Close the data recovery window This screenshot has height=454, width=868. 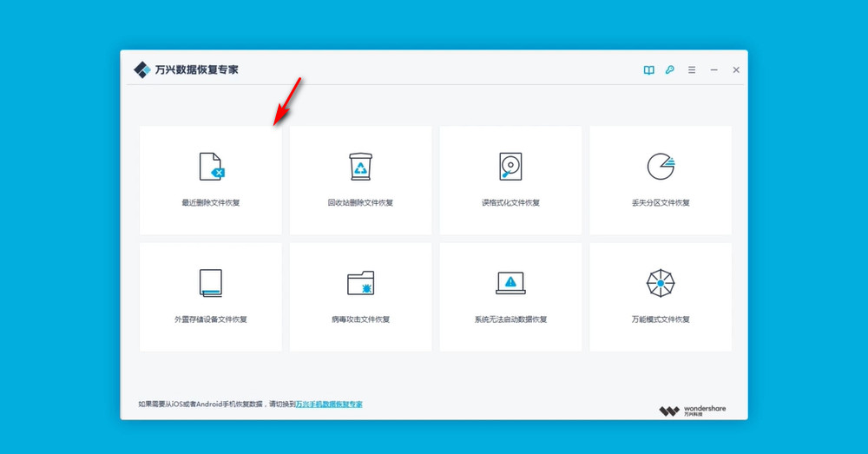click(x=736, y=69)
